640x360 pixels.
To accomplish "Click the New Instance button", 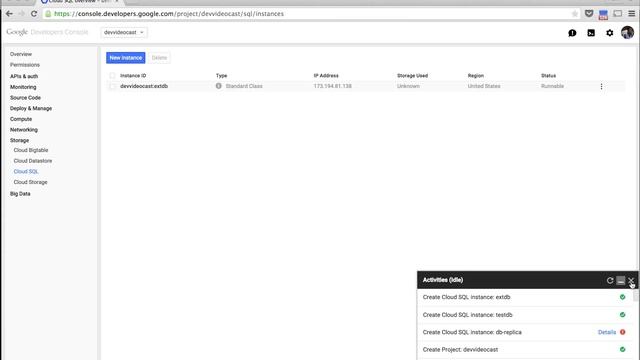I will point(126,58).
